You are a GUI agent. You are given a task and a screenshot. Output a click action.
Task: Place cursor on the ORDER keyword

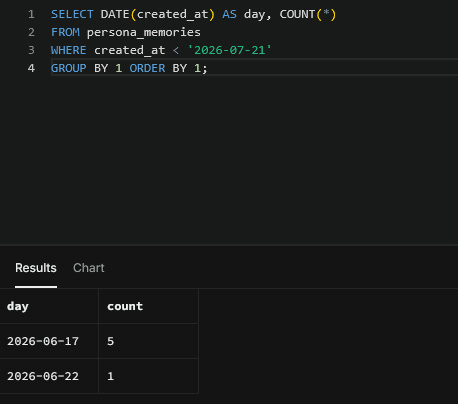(147, 68)
